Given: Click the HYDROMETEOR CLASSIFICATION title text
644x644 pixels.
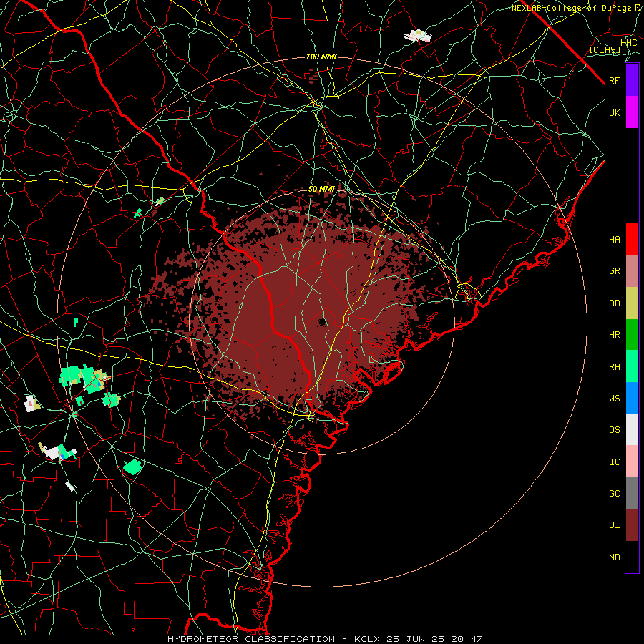Looking at the screenshot, I should [251, 639].
